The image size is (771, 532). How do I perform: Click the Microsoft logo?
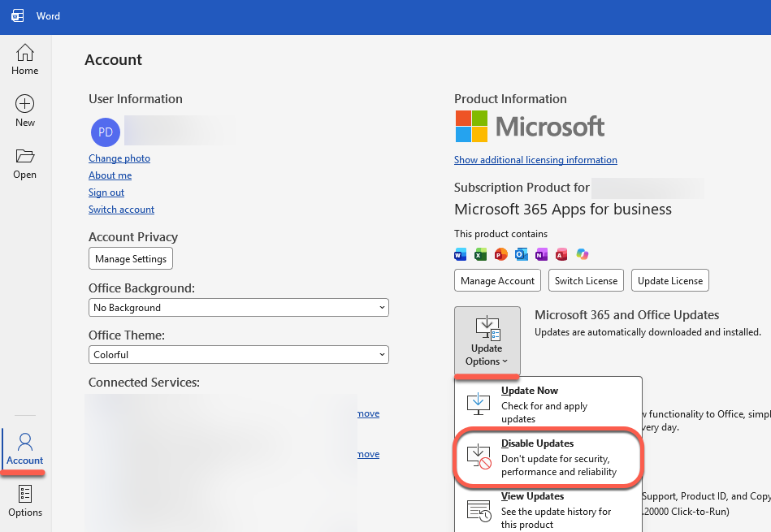[x=530, y=127]
